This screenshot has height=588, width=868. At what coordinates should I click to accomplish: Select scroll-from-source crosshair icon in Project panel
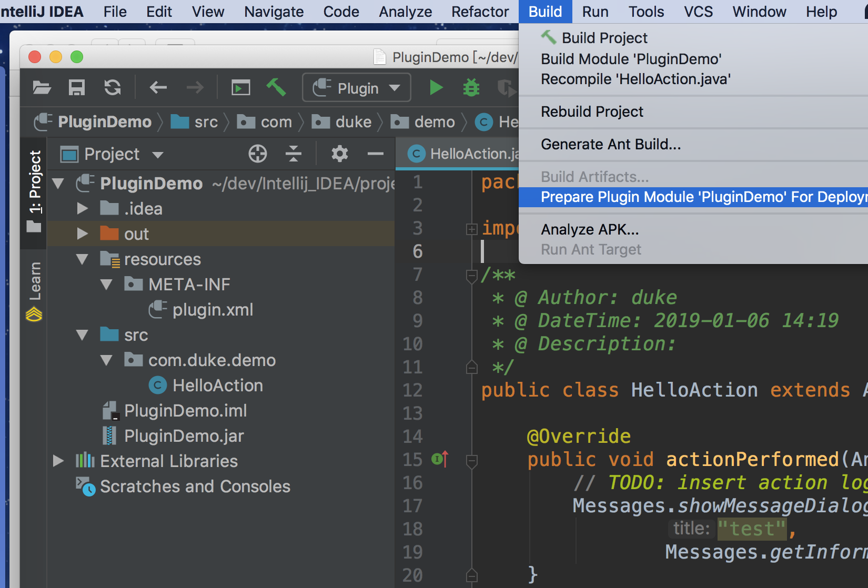tap(257, 154)
